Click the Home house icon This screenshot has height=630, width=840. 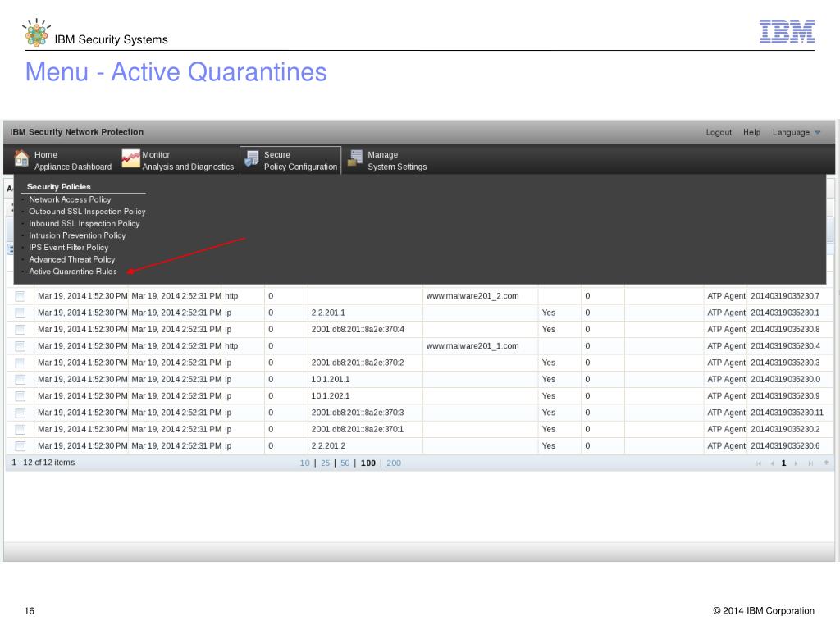(x=21, y=159)
